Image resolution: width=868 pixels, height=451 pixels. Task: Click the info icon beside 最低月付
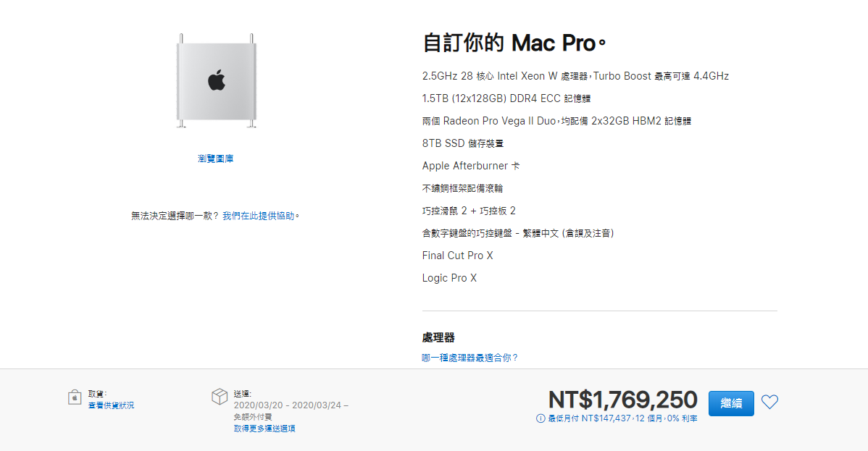tap(541, 418)
